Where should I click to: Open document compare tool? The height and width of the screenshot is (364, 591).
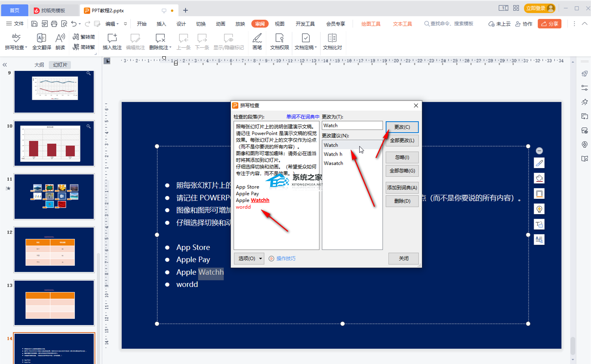click(x=332, y=41)
